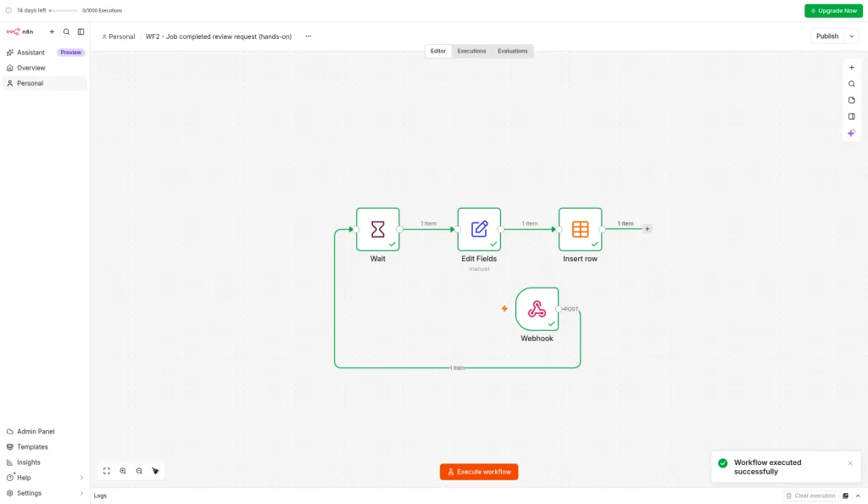This screenshot has height=504, width=868.
Task: Click the plus handle after Insert row
Action: [x=647, y=229]
